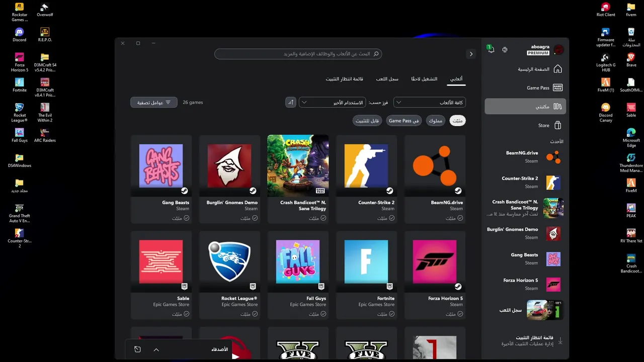Expand the friends (الأصدقاء) panel chevron
Image resolution: width=644 pixels, height=362 pixels.
pos(156,349)
